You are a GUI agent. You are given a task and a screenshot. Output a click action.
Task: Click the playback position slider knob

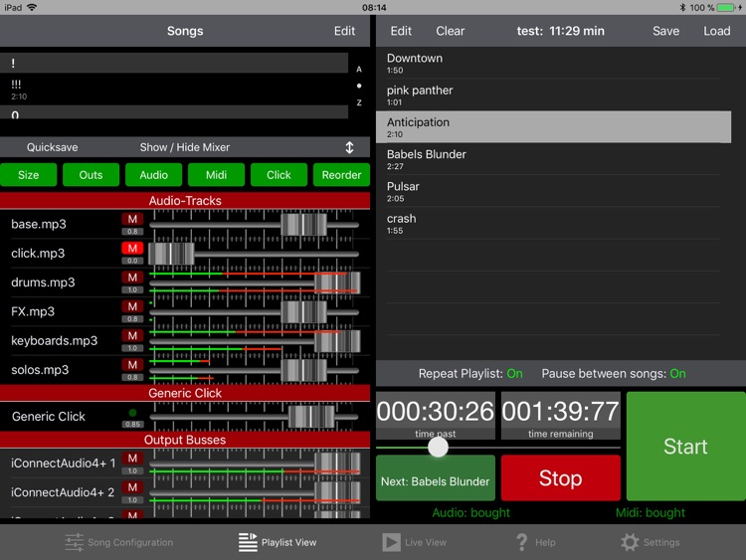(x=438, y=448)
